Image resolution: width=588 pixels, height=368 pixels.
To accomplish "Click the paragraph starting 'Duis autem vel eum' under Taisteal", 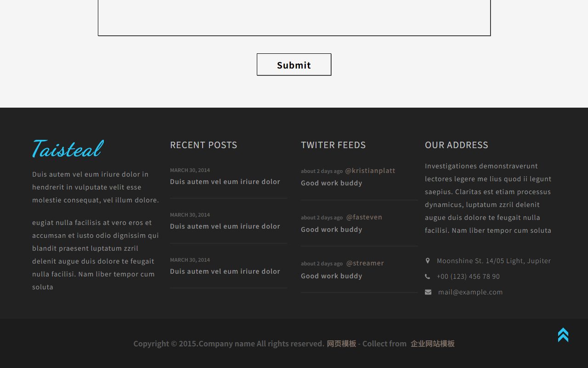I will [96, 187].
